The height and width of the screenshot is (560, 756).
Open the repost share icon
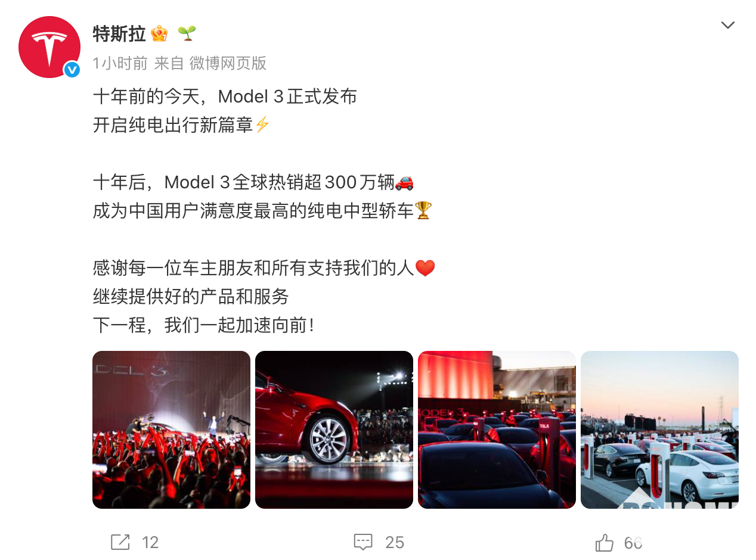point(120,542)
